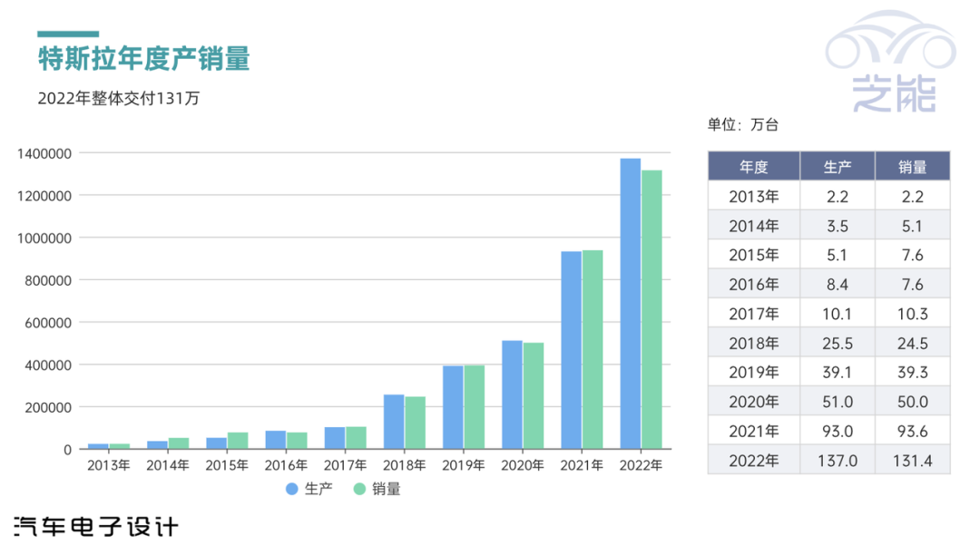Select the green 2021年 sales bar
980x545 pixels.
coord(593,350)
